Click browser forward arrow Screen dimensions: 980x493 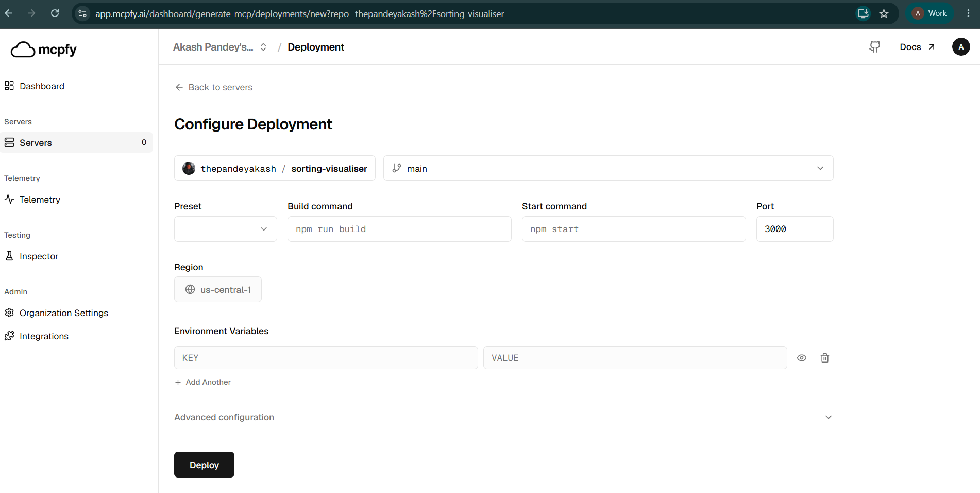click(31, 13)
